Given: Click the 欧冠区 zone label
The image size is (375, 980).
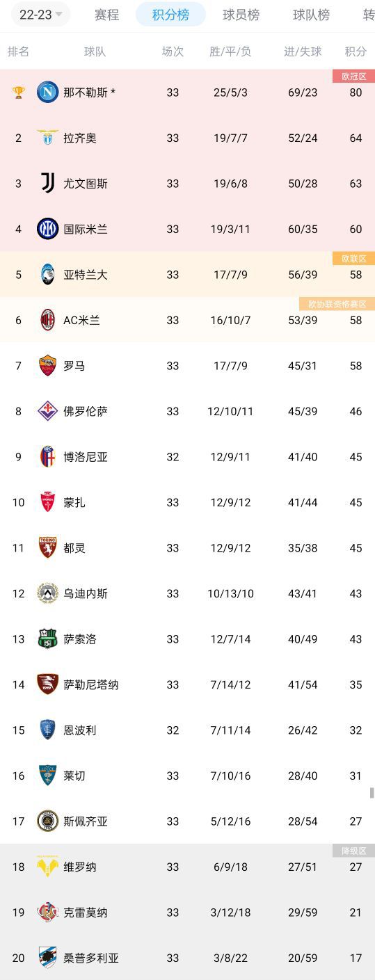Looking at the screenshot, I should pyautogui.click(x=353, y=77).
